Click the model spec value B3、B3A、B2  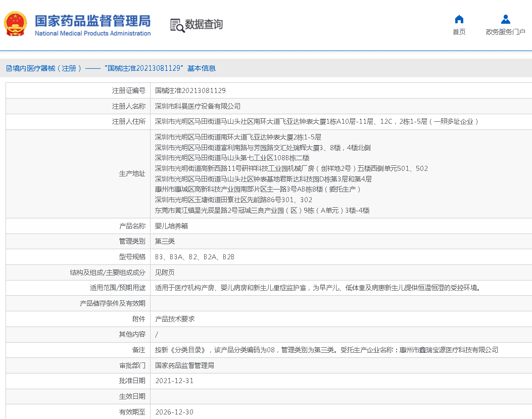coord(195,257)
